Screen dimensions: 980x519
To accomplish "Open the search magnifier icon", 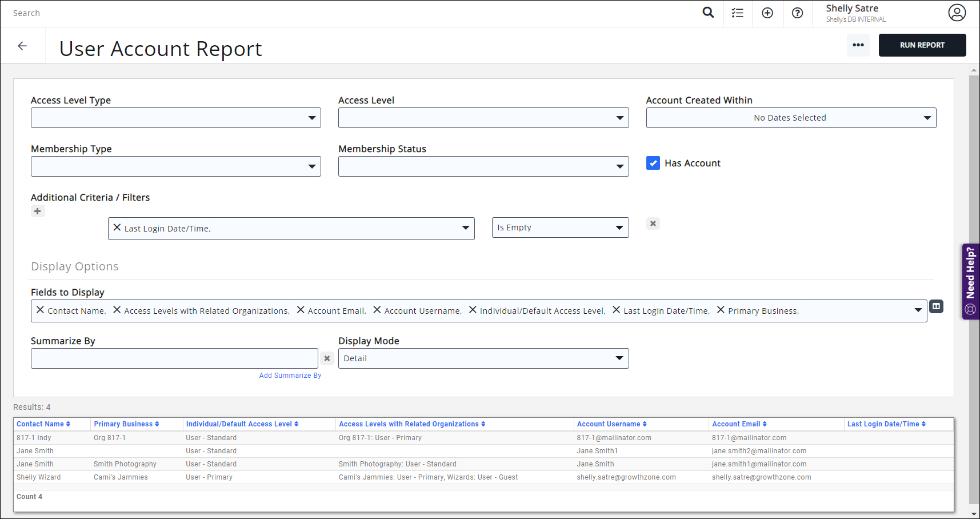I will click(x=708, y=12).
